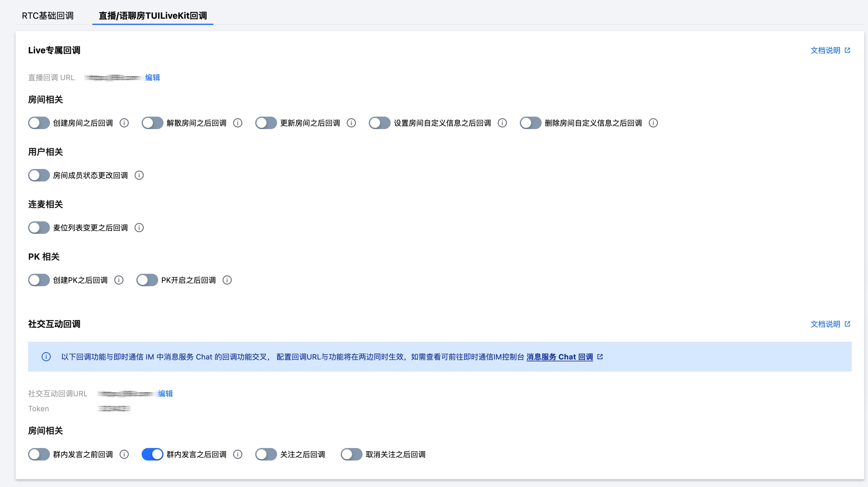This screenshot has width=868, height=487.
Task: Open 消息服务 Chat 回调 link
Action: [x=559, y=357]
